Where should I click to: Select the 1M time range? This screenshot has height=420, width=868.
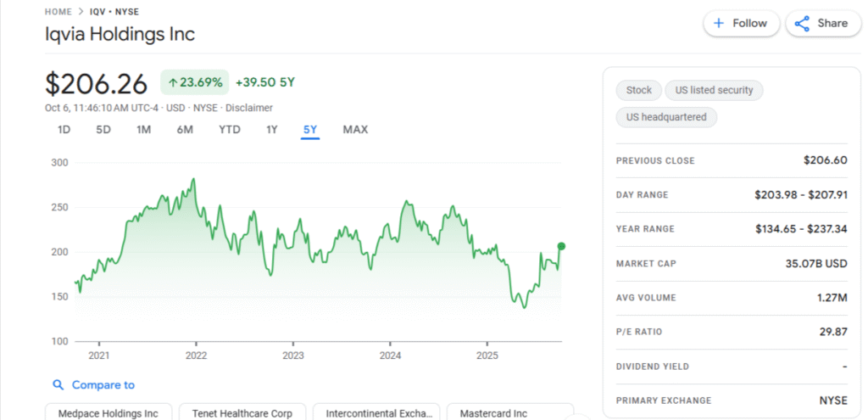click(143, 130)
